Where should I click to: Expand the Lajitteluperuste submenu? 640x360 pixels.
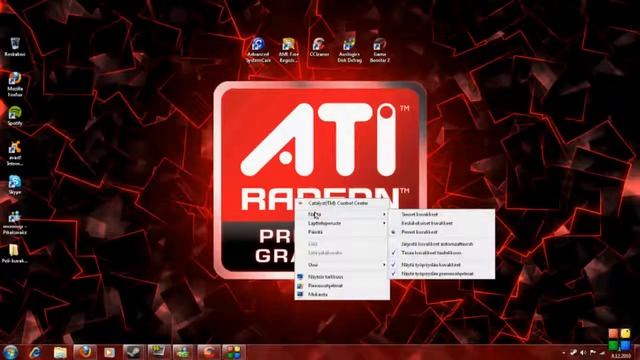[x=342, y=223]
